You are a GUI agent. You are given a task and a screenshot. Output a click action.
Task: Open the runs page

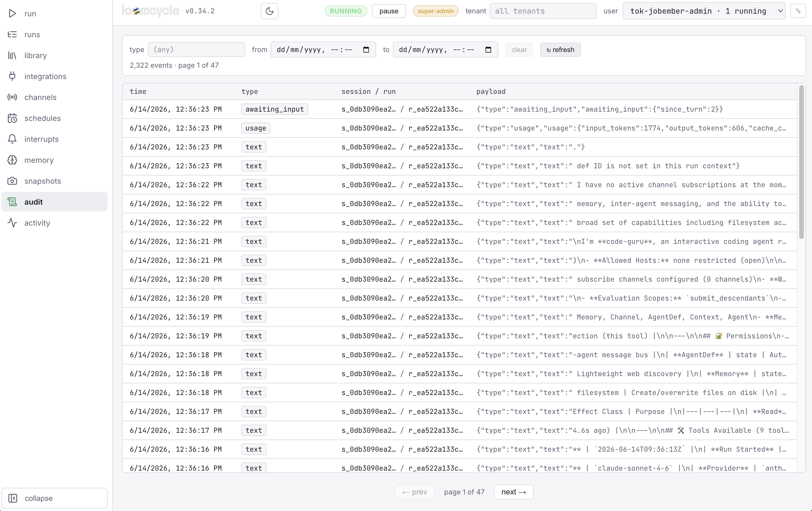[54, 34]
